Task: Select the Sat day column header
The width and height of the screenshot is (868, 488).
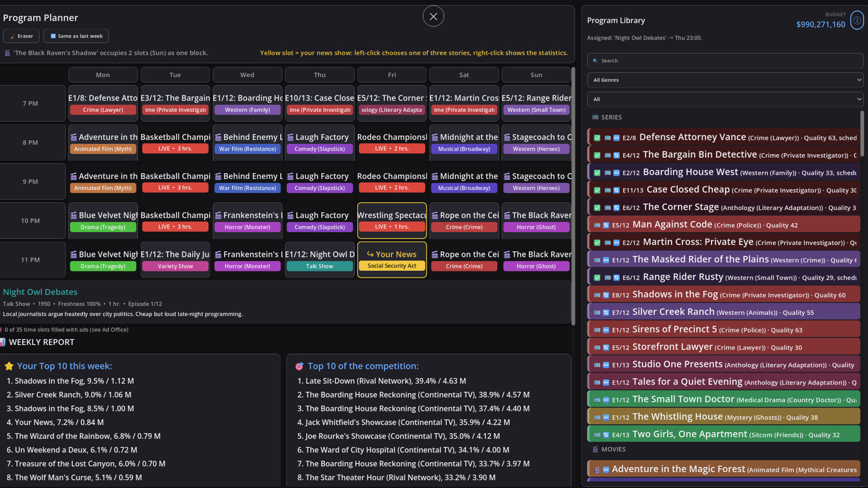Action: pyautogui.click(x=464, y=75)
